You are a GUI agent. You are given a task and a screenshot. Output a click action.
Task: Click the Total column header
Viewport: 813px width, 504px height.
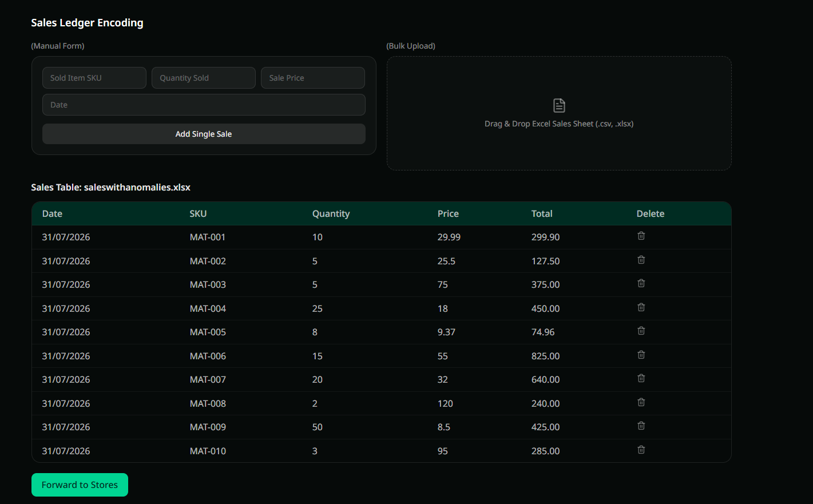tap(542, 213)
